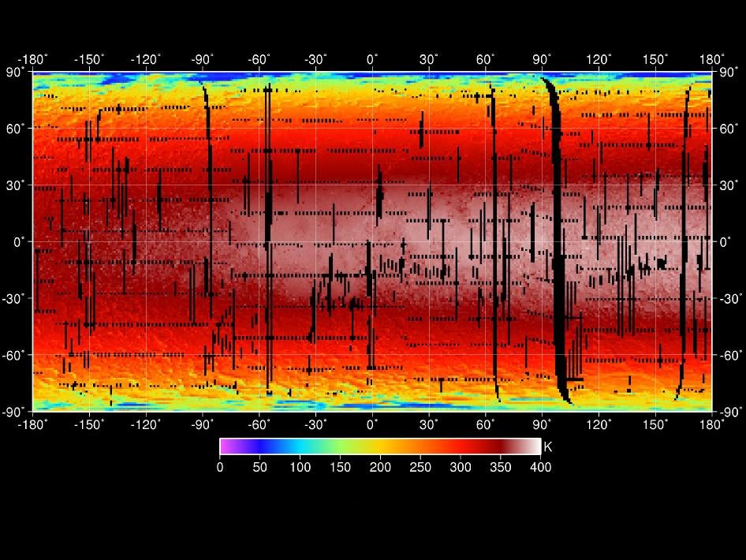The width and height of the screenshot is (746, 560).
Task: Click the 400 label below the colorbar
Action: click(541, 467)
